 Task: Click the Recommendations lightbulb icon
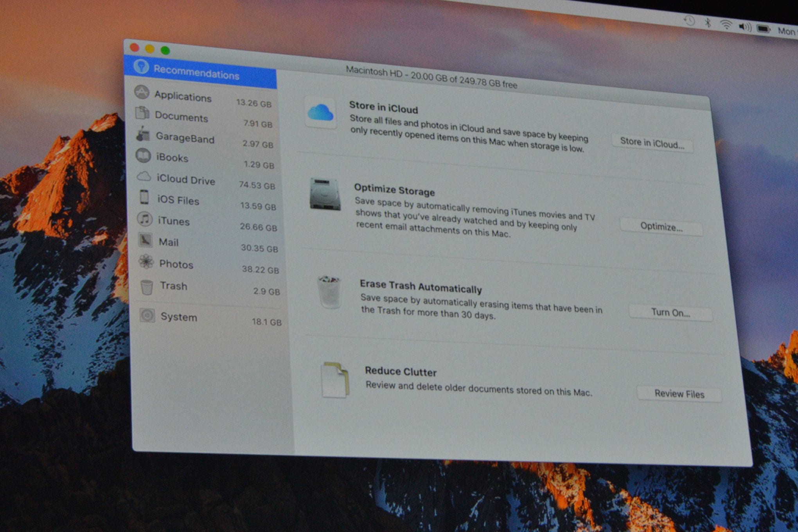(x=141, y=67)
